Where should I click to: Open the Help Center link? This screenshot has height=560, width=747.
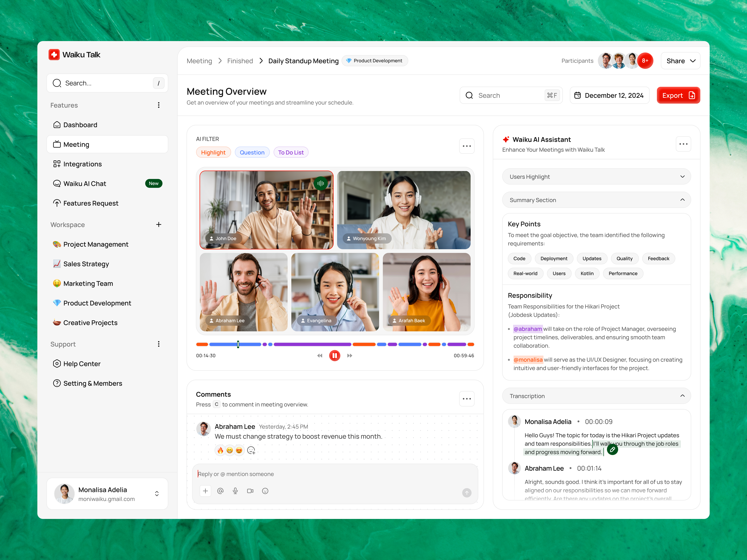(x=82, y=364)
